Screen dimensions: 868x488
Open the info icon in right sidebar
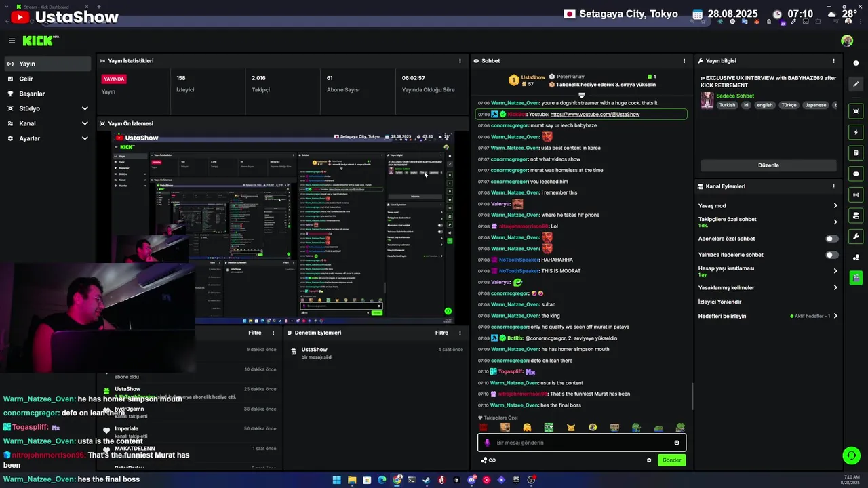856,63
